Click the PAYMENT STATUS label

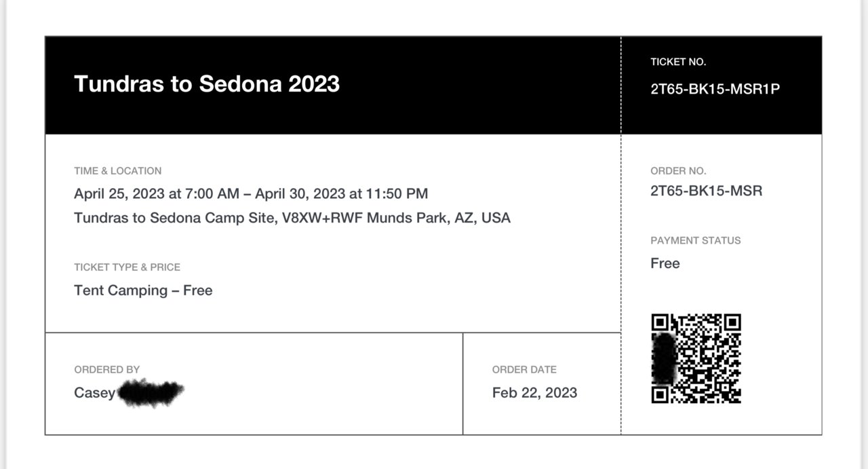click(x=696, y=240)
